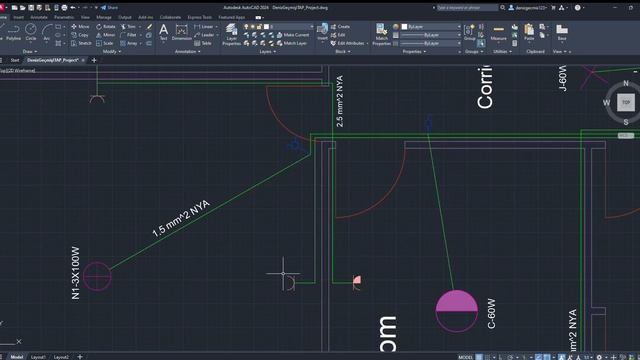Open the Start file tab
Viewport: 640px width, 360px height.
15,60
